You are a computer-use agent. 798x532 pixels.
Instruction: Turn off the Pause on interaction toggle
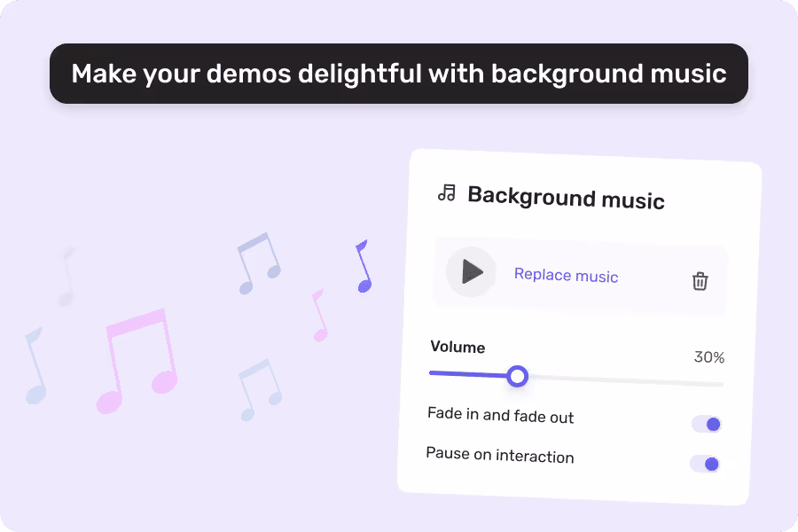[x=705, y=464]
